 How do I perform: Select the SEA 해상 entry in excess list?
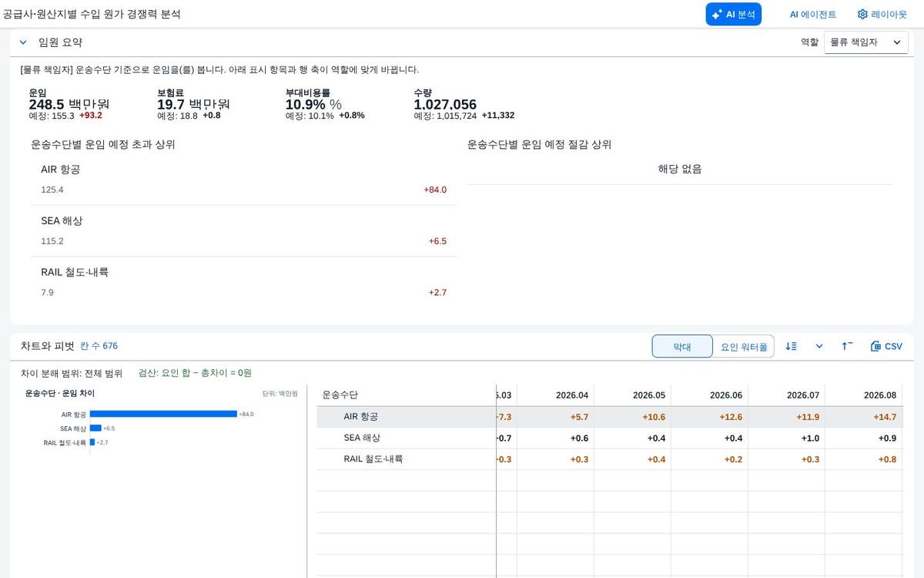pos(243,231)
